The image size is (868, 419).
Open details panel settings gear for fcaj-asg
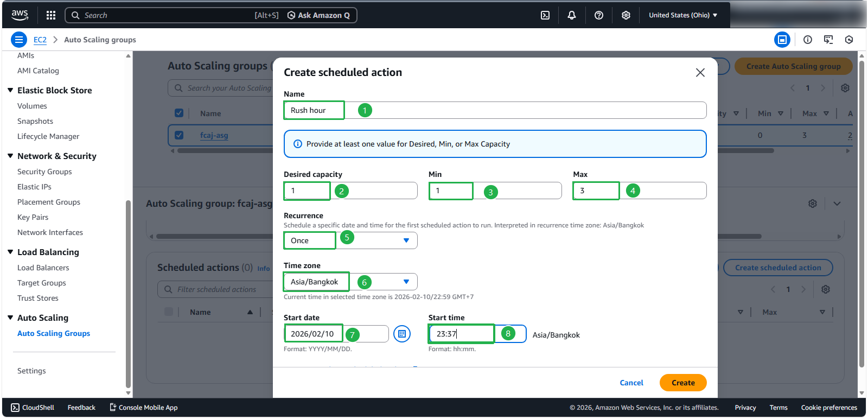point(813,204)
